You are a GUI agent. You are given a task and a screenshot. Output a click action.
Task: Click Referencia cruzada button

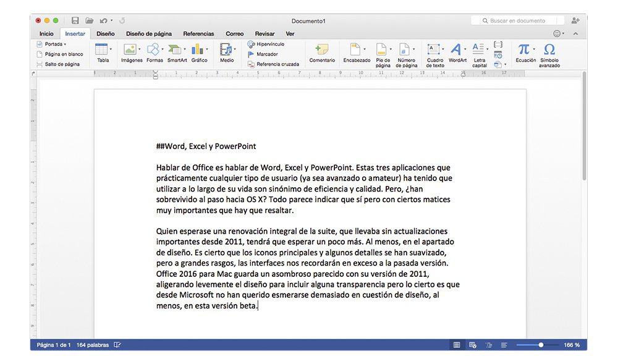[273, 64]
